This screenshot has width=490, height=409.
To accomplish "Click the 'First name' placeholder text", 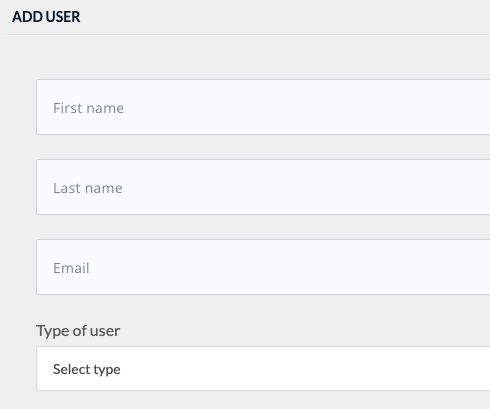I will pos(88,108).
